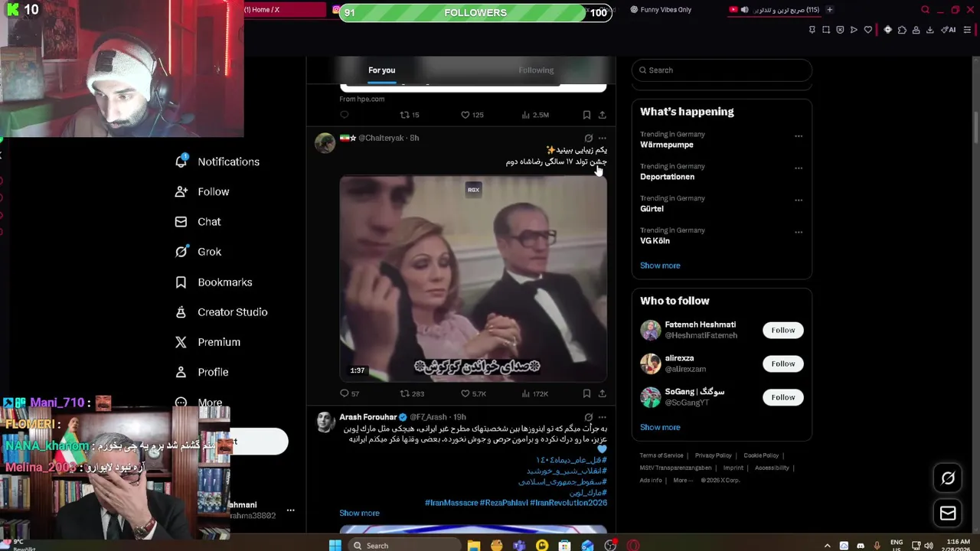The image size is (980, 551).
Task: Mute the YouTube tab speaker icon
Action: pyautogui.click(x=744, y=10)
